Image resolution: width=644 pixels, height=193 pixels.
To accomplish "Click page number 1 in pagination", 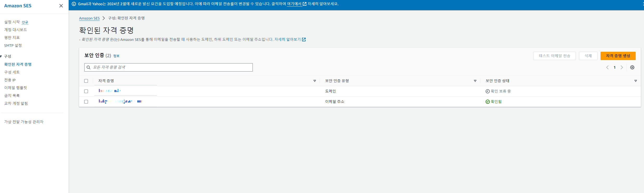I will 615,67.
